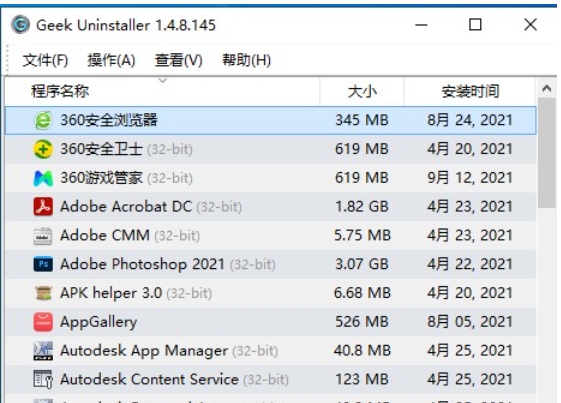Click the 360安全卫士 shield icon

43,149
